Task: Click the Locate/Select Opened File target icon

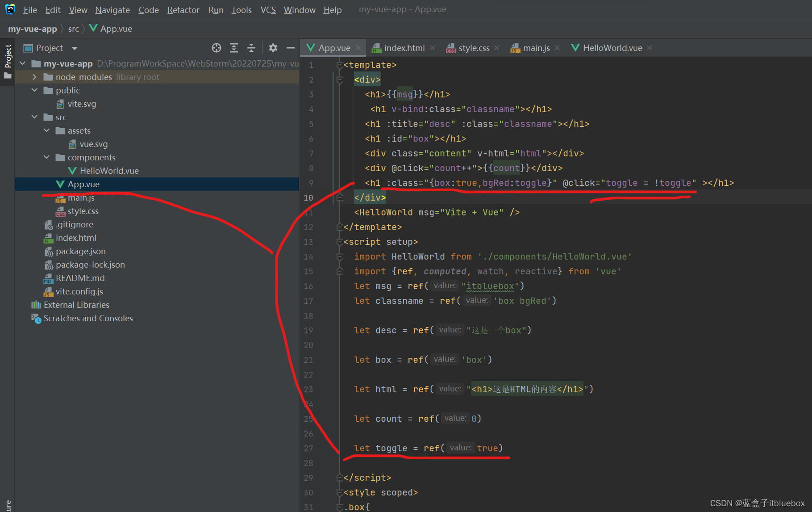Action: pyautogui.click(x=217, y=48)
